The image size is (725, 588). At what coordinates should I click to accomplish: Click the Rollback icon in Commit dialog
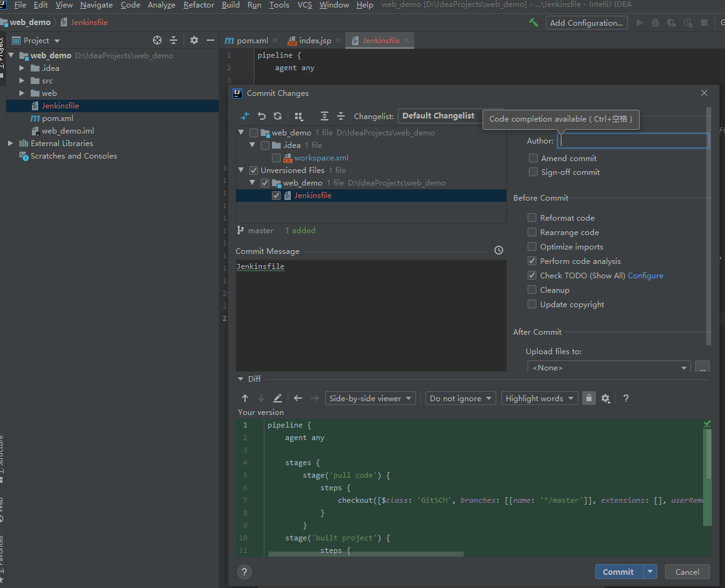click(262, 116)
